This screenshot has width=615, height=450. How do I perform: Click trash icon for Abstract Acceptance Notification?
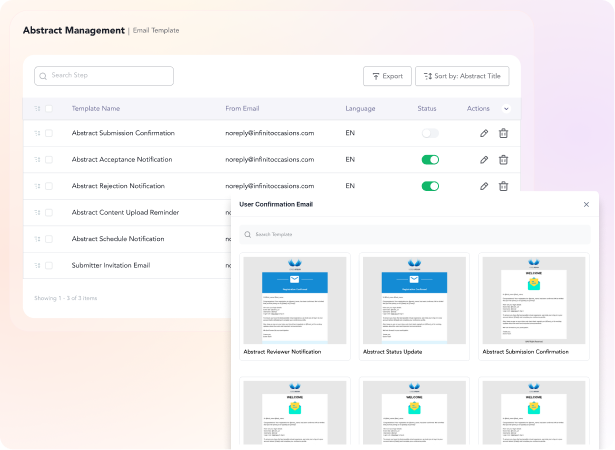(503, 160)
